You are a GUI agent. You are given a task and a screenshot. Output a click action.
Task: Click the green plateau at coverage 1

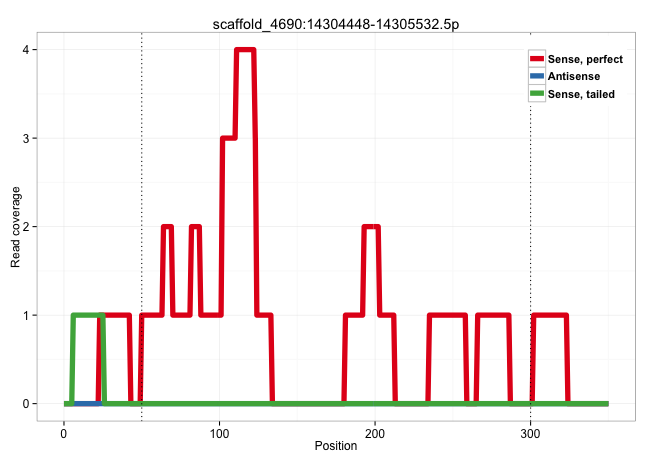[x=88, y=315]
